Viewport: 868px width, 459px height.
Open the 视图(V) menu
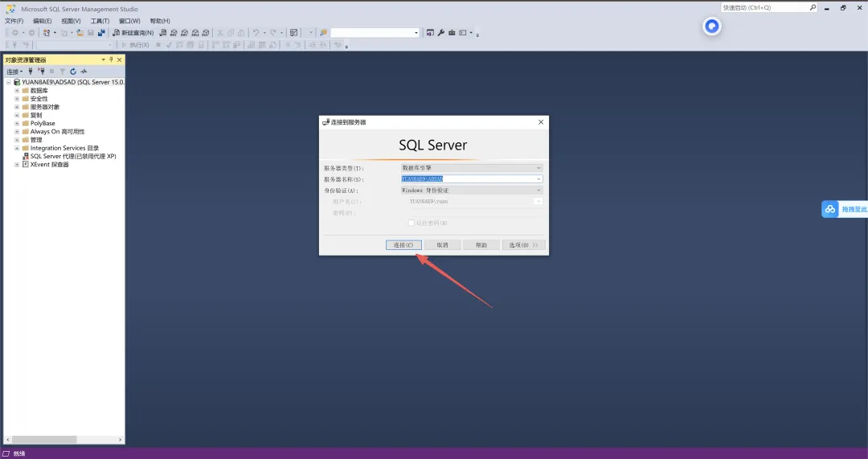click(71, 21)
